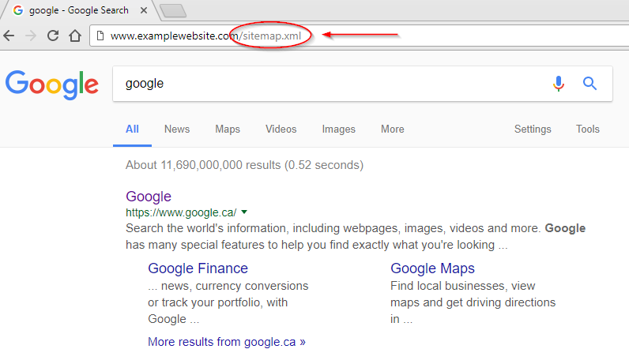The width and height of the screenshot is (629, 364).
Task: Click the browser forward arrow
Action: pos(31,36)
